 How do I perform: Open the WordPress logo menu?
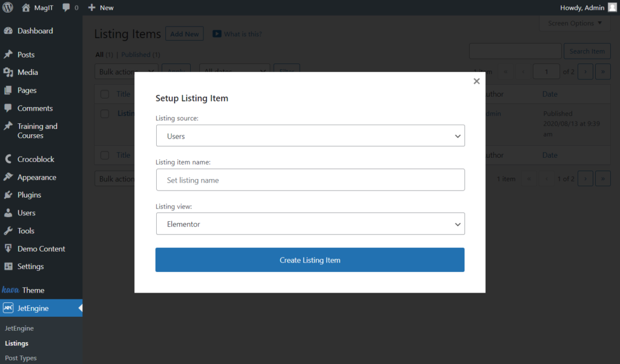(x=8, y=7)
